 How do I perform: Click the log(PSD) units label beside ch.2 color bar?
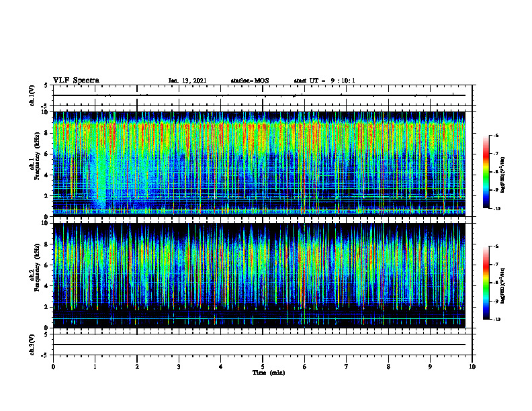pyautogui.click(x=503, y=285)
